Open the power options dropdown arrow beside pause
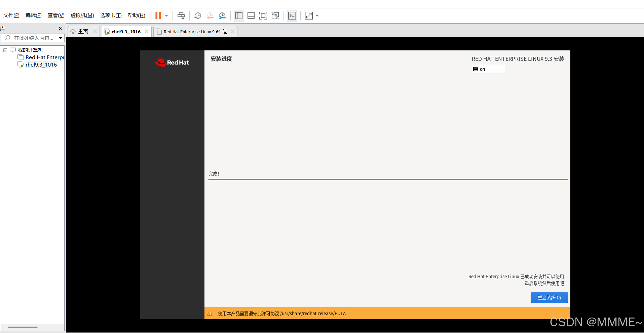 coord(166,16)
